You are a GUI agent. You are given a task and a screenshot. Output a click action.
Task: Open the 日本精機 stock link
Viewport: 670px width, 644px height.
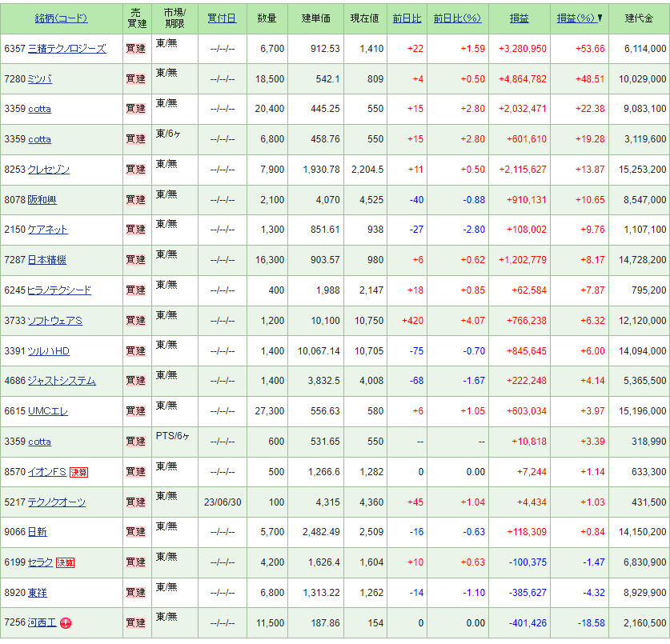(47, 260)
